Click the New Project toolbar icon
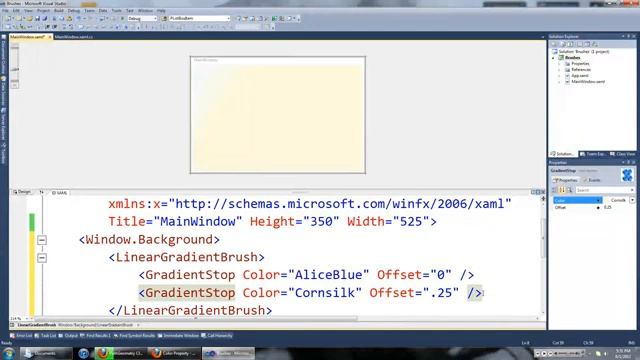The width and height of the screenshot is (640, 360). pos(8,18)
